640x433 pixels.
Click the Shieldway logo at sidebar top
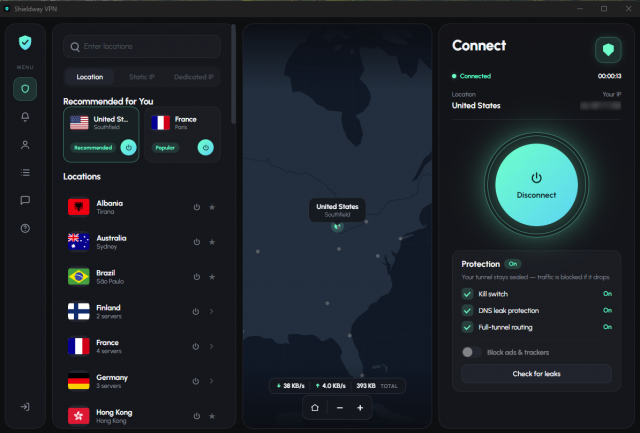(x=25, y=42)
